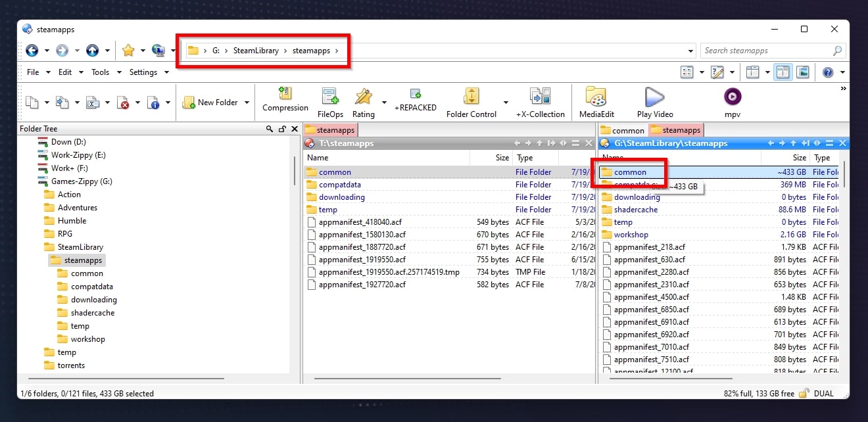Open the address bar path dropdown
Screen dimensions: 868x422
point(690,51)
